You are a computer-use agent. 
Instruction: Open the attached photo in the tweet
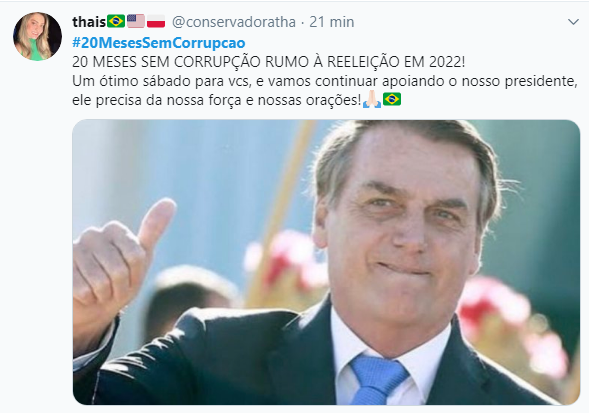click(326, 262)
